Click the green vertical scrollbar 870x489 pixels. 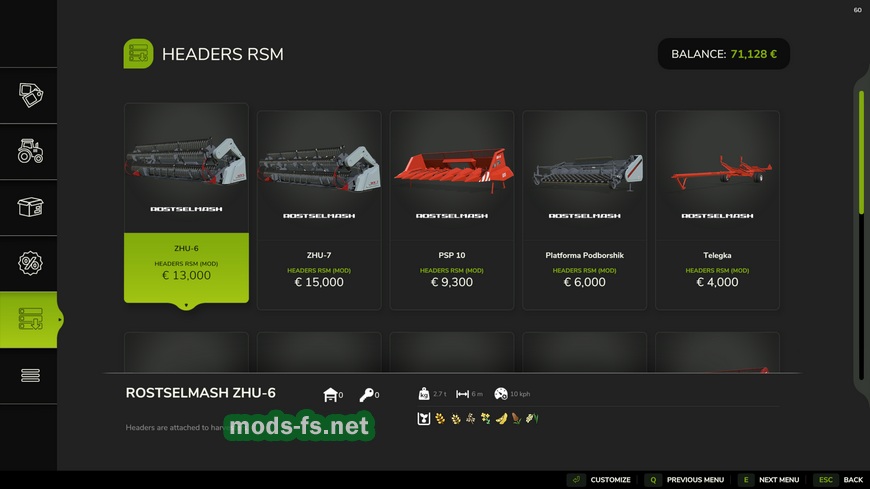(x=861, y=153)
